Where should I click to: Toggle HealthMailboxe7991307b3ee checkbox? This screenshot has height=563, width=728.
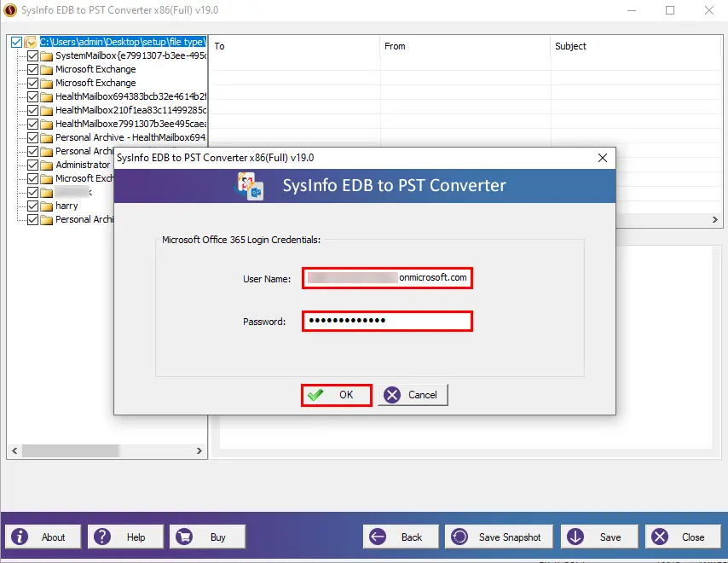click(32, 124)
